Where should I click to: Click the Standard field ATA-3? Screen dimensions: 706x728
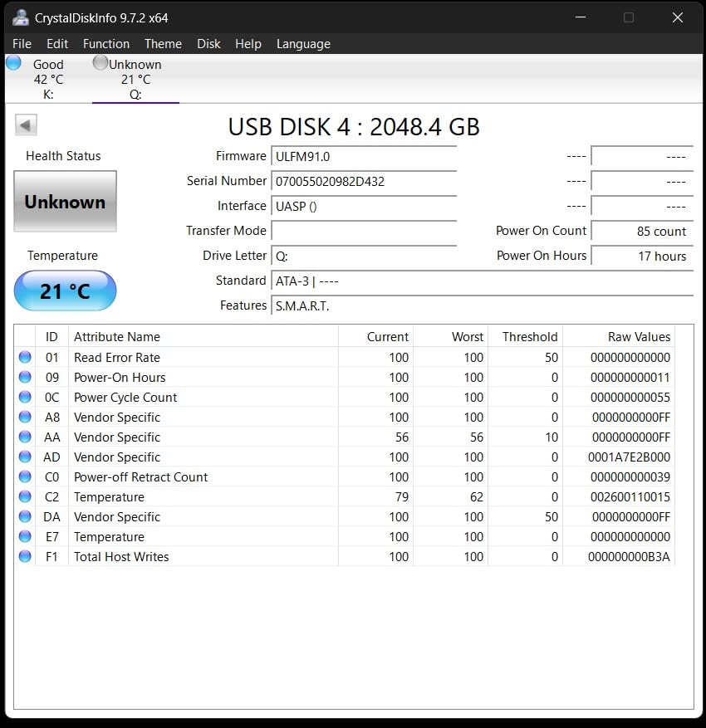[482, 281]
